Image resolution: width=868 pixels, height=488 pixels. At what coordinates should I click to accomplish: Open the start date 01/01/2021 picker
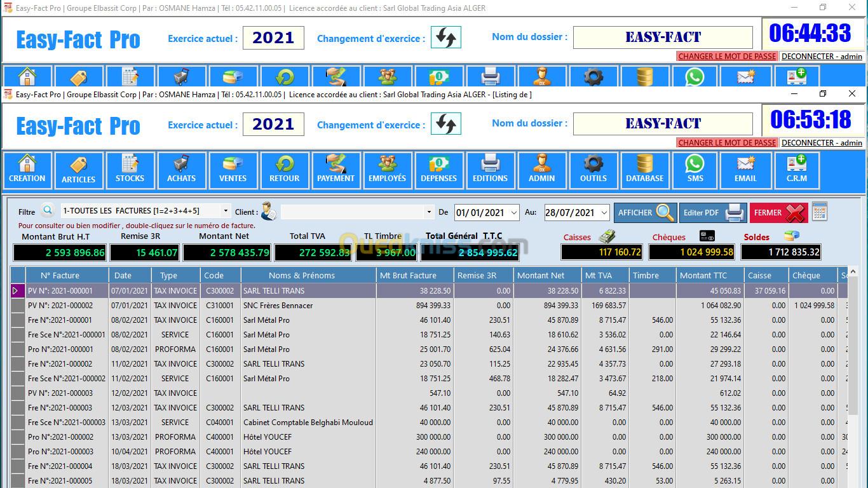click(513, 213)
